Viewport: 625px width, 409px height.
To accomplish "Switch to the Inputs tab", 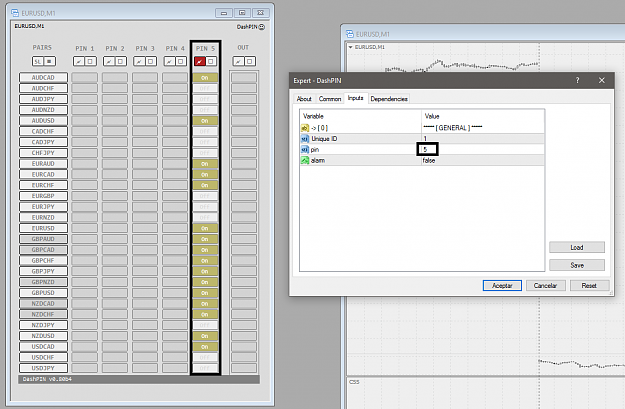I will click(356, 98).
